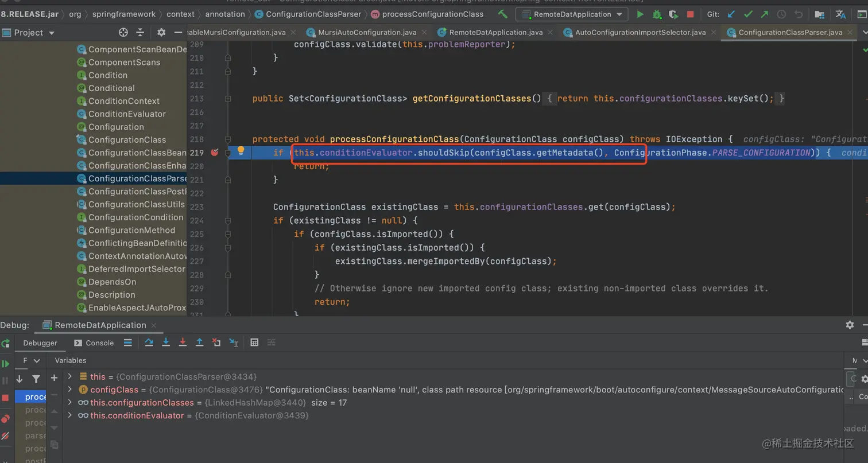Show Git history clock icon
This screenshot has width=868, height=463.
click(781, 14)
